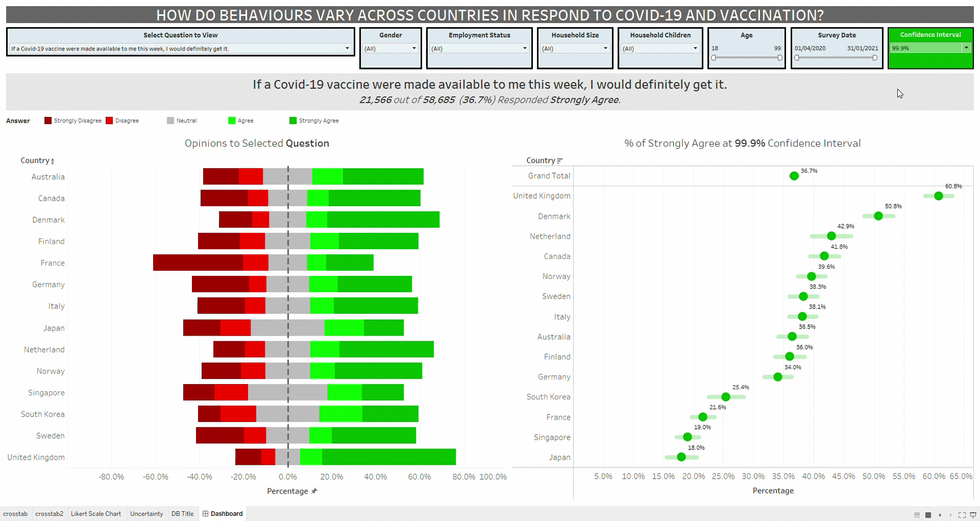Click the pin icon next to Percentage axis

point(314,491)
